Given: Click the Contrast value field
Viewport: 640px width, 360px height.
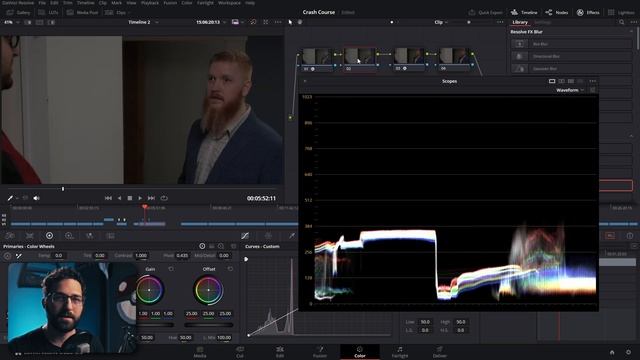Looking at the screenshot, I should pos(141,256).
